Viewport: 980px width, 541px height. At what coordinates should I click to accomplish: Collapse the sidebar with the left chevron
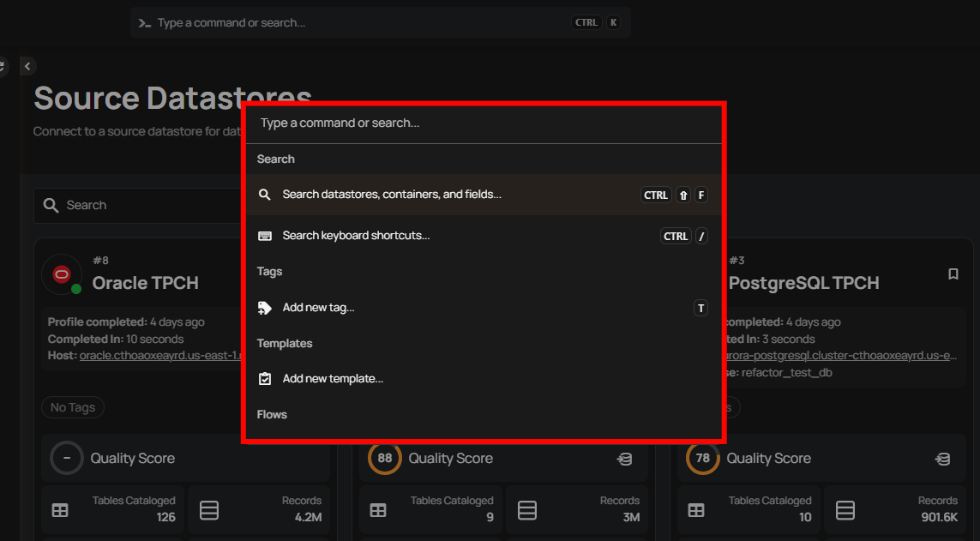click(27, 65)
